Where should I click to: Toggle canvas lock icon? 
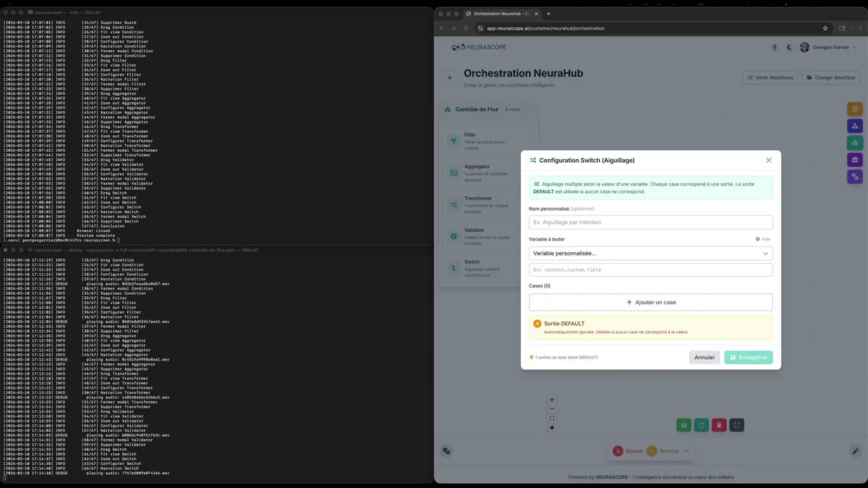[x=552, y=427]
